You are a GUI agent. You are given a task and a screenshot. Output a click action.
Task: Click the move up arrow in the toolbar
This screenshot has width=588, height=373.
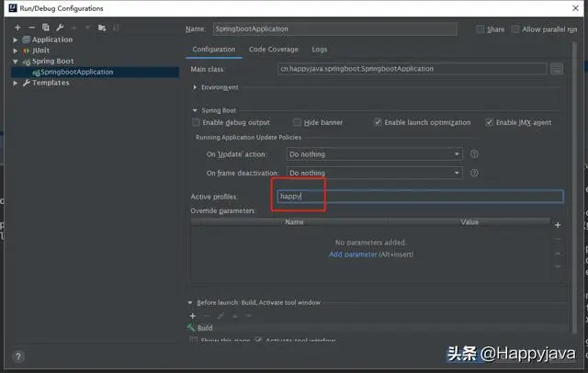click(73, 28)
